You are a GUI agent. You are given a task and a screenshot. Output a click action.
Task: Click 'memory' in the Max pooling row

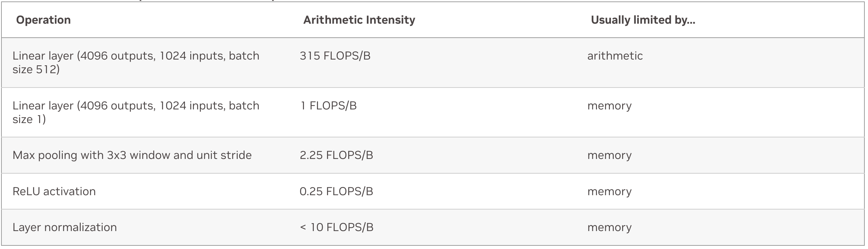(x=610, y=155)
